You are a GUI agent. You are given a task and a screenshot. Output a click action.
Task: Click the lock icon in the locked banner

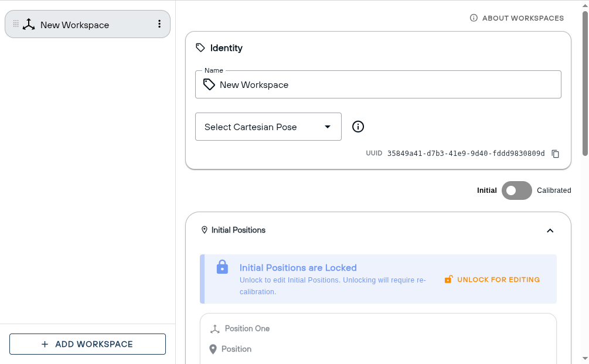click(x=222, y=267)
